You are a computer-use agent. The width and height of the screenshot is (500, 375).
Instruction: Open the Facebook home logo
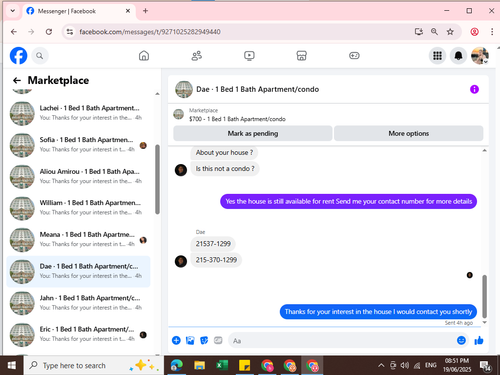[18, 55]
